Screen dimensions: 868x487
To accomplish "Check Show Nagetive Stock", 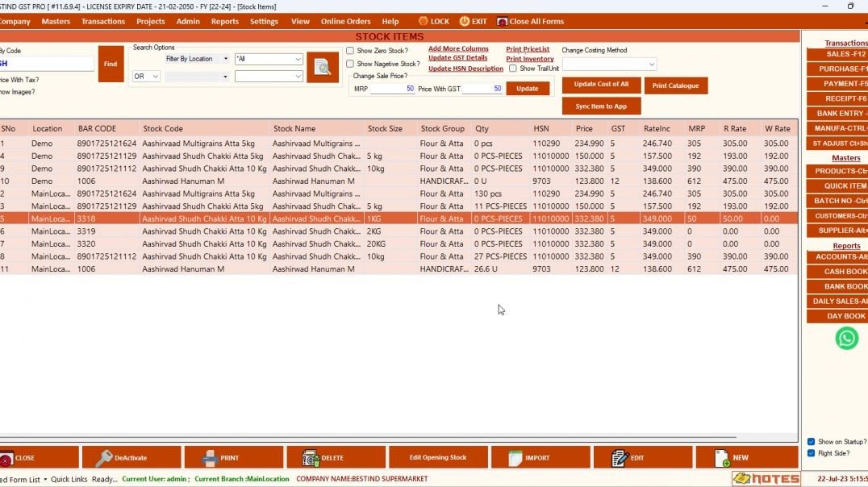I will [350, 63].
